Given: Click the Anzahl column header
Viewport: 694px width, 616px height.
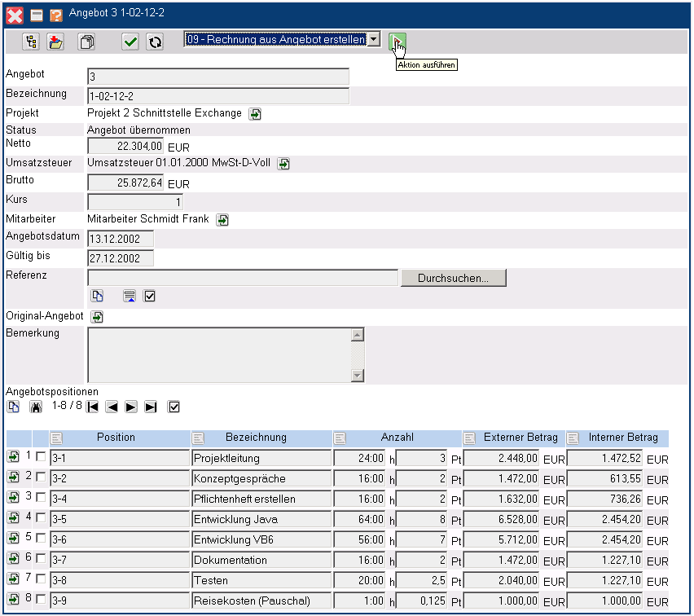Looking at the screenshot, I should point(398,438).
